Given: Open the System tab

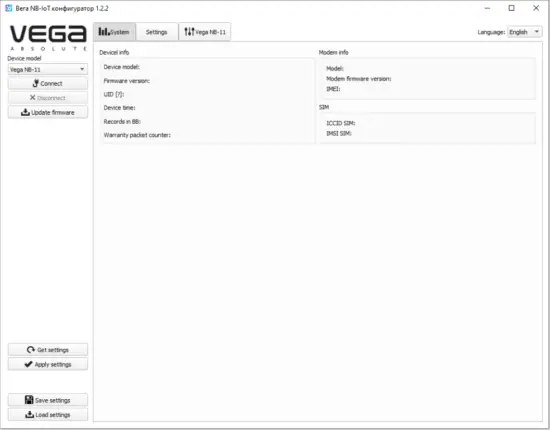Looking at the screenshot, I should (x=114, y=32).
